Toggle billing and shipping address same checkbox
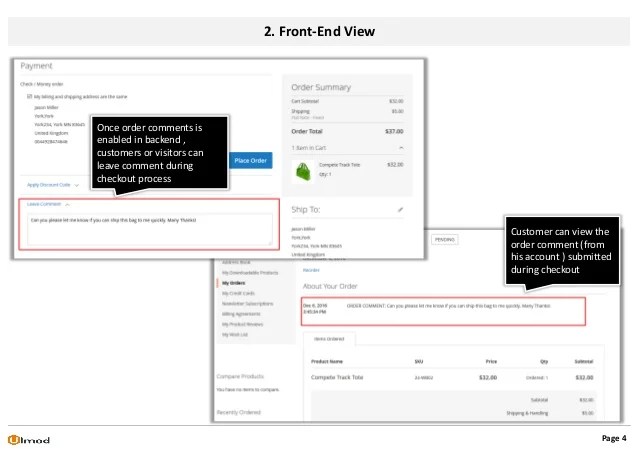This screenshot has width=638, height=451. (29, 96)
